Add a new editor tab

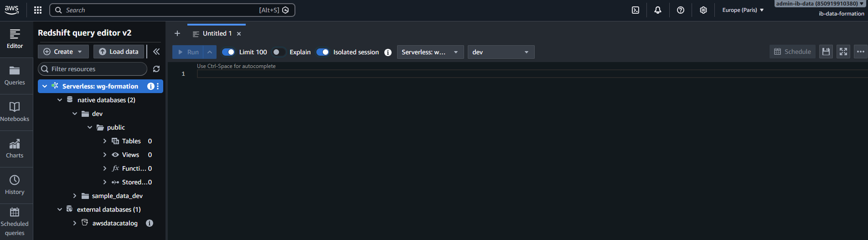click(x=177, y=33)
